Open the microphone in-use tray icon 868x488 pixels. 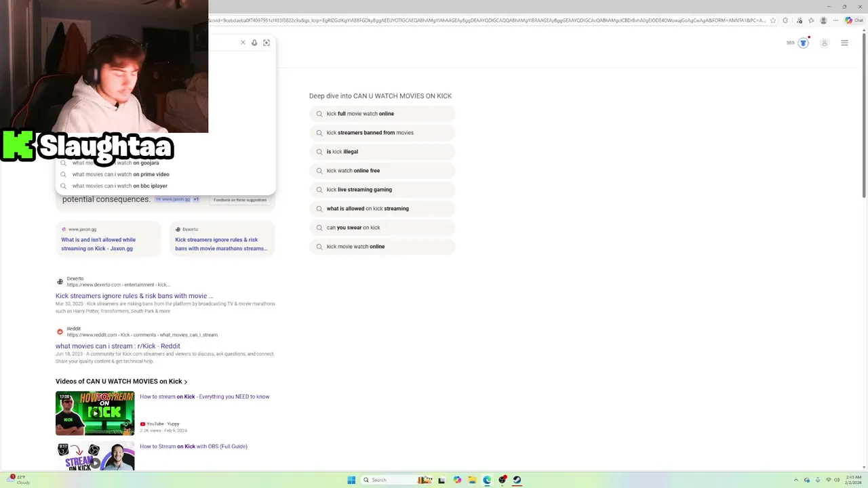click(x=817, y=480)
